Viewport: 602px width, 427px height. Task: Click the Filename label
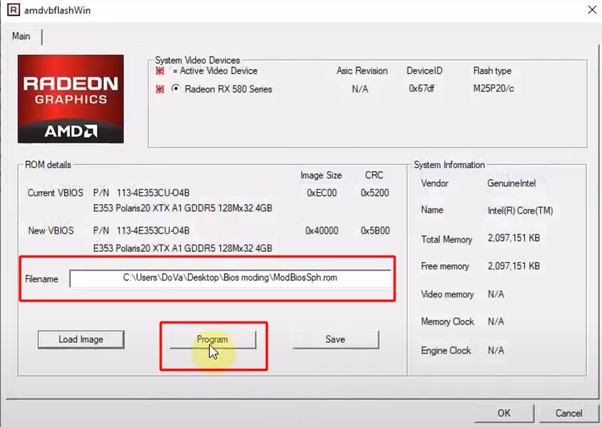pyautogui.click(x=41, y=279)
